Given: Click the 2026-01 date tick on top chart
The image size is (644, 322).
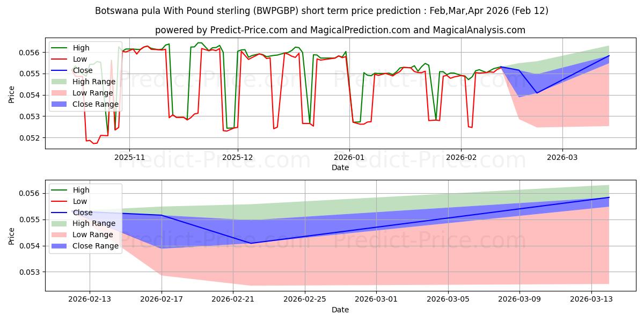Looking at the screenshot, I should click(x=349, y=157).
